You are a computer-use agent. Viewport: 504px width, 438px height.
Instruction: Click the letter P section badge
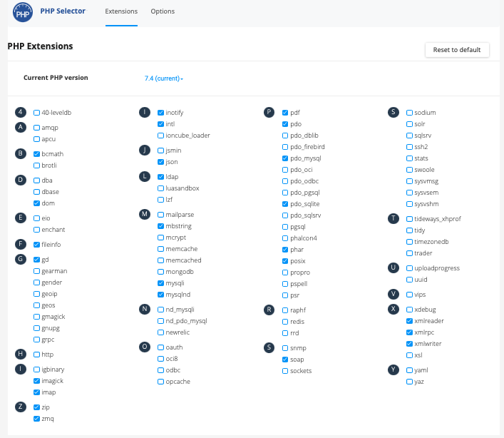(269, 113)
